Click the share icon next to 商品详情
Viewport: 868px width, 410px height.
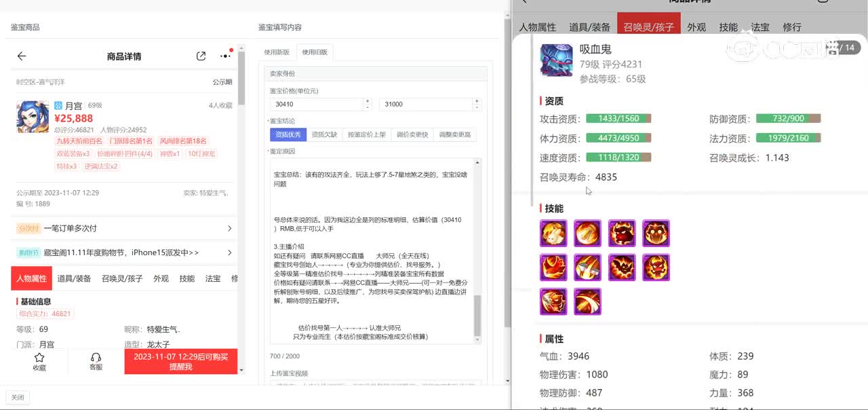(201, 56)
